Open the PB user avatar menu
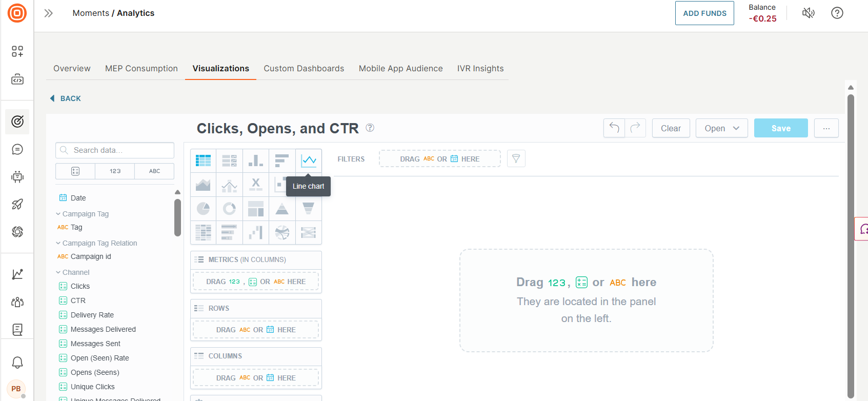 click(x=16, y=389)
